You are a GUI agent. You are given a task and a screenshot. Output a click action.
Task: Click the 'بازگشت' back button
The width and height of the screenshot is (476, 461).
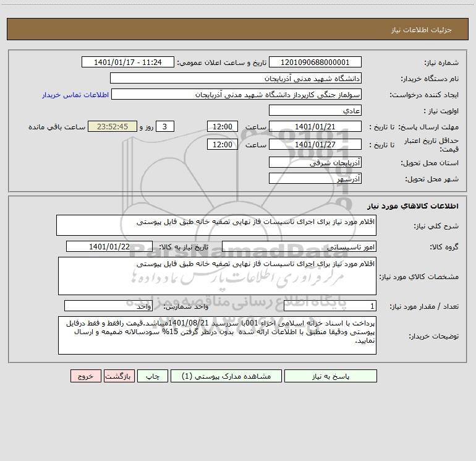click(119, 376)
